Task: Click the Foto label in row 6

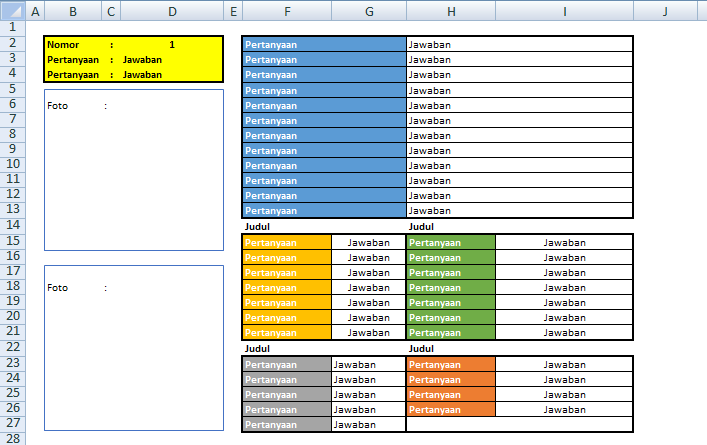Action: 57,106
